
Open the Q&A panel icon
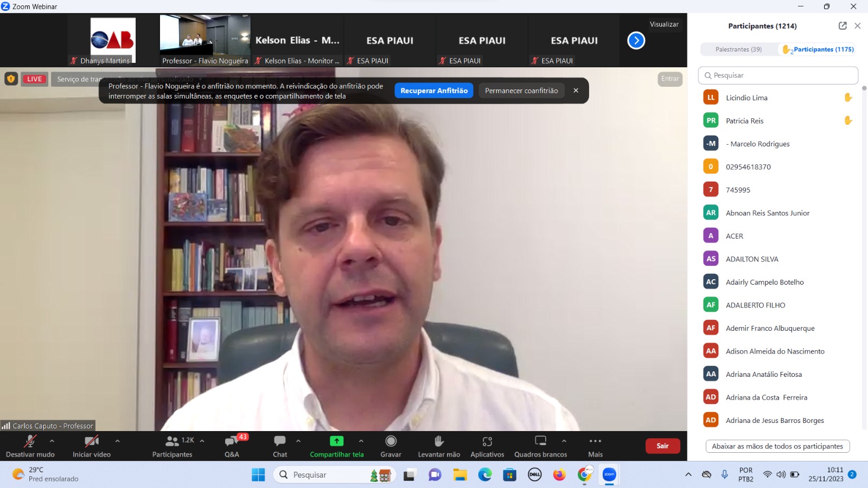(x=232, y=441)
